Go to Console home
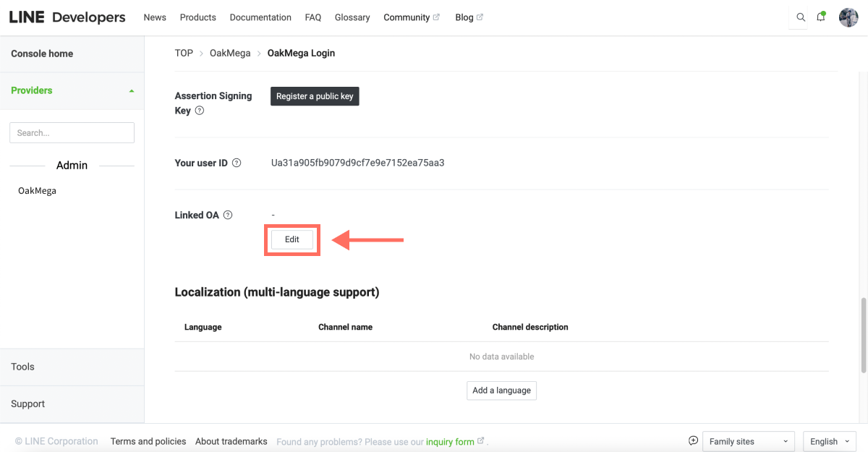 [x=42, y=54]
